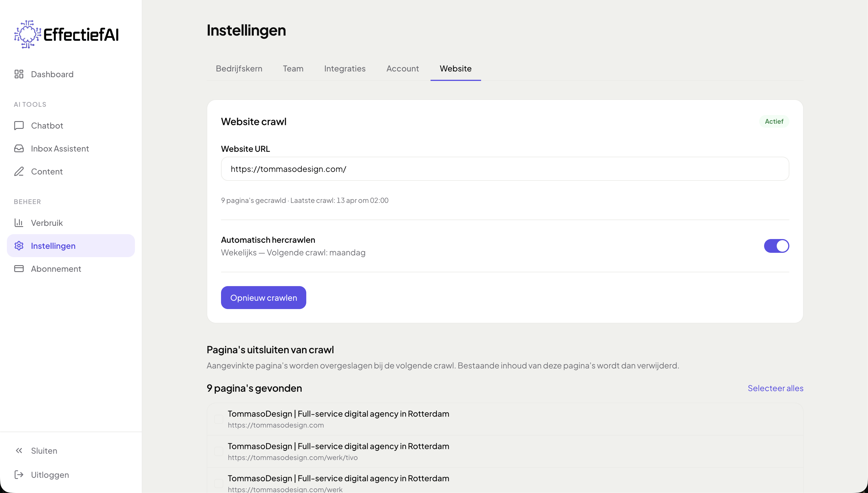Click the Abonnement card icon
This screenshot has height=493, width=868.
19,269
